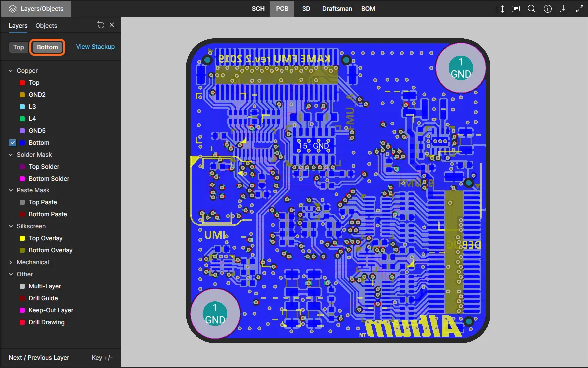Viewport: 588px width, 368px height.
Task: Switch to the SCH view tab
Action: point(258,9)
